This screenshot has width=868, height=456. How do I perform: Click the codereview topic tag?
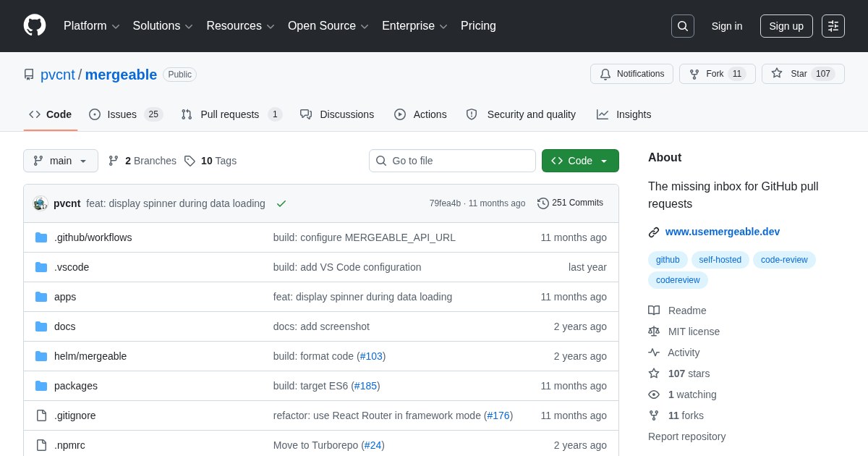(x=678, y=280)
